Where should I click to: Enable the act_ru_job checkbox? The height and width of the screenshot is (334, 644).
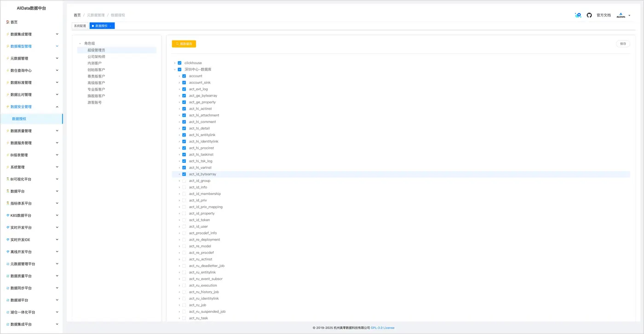[184, 305]
